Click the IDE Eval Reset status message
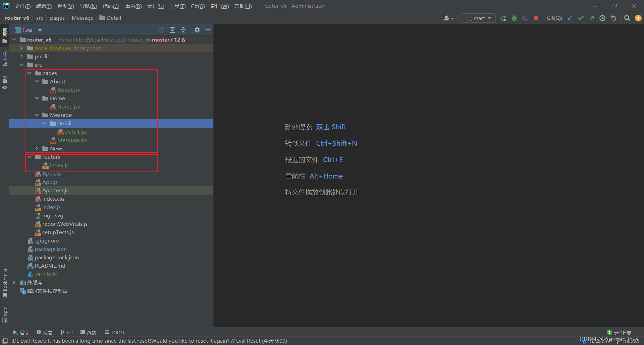This screenshot has width=644, height=345. click(x=149, y=341)
